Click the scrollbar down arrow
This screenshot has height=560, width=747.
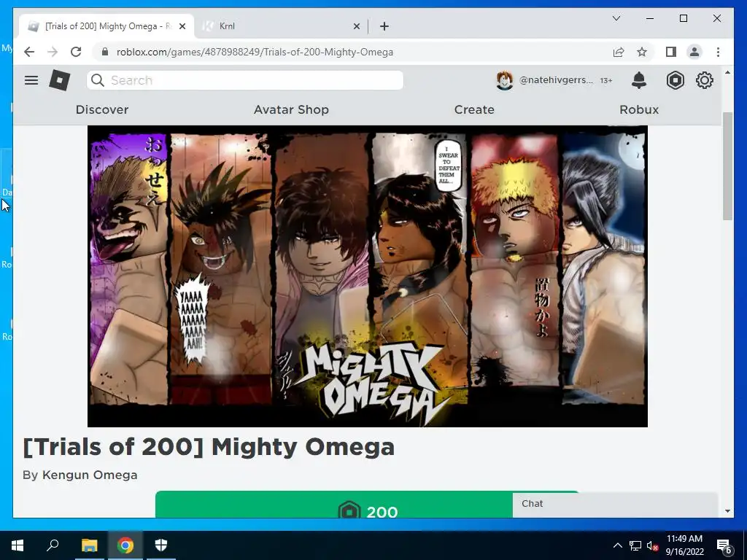[x=727, y=511]
